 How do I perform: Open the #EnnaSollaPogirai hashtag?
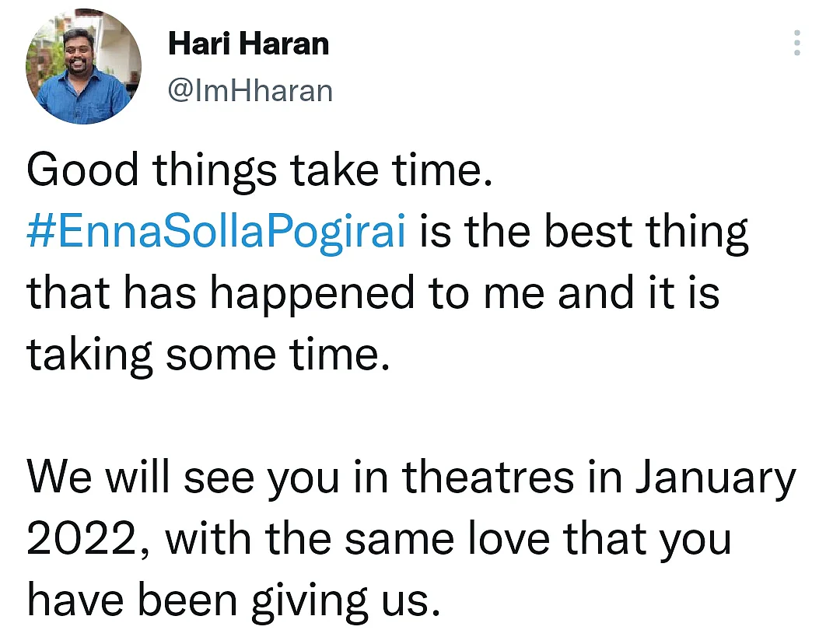pos(216,232)
